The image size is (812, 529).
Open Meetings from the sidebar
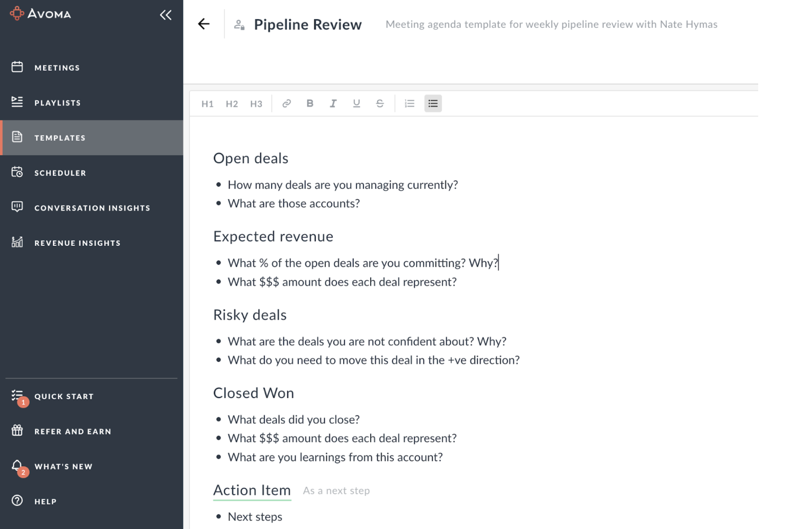pyautogui.click(x=57, y=68)
